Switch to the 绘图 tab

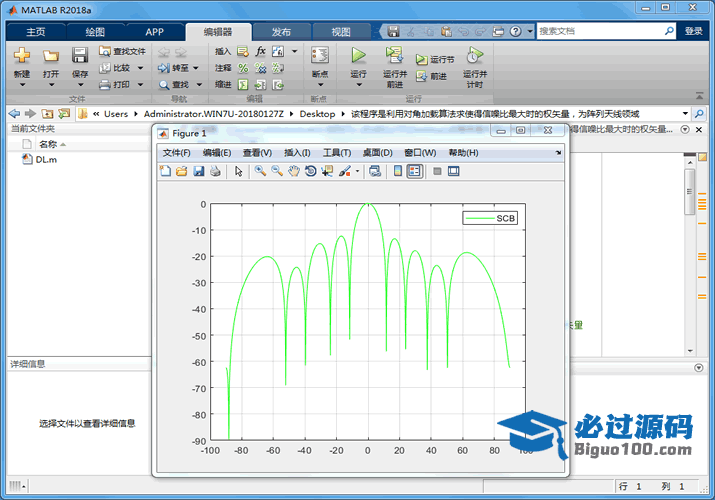click(95, 32)
